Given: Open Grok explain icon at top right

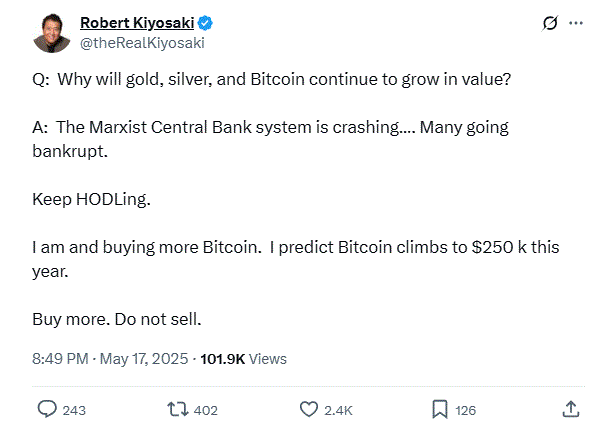Looking at the screenshot, I should point(549,23).
